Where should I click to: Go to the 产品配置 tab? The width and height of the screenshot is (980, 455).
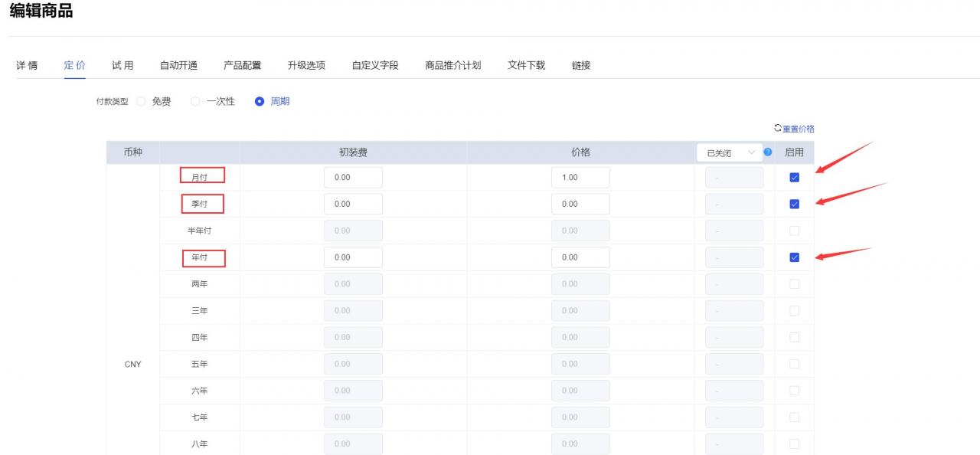(242, 65)
